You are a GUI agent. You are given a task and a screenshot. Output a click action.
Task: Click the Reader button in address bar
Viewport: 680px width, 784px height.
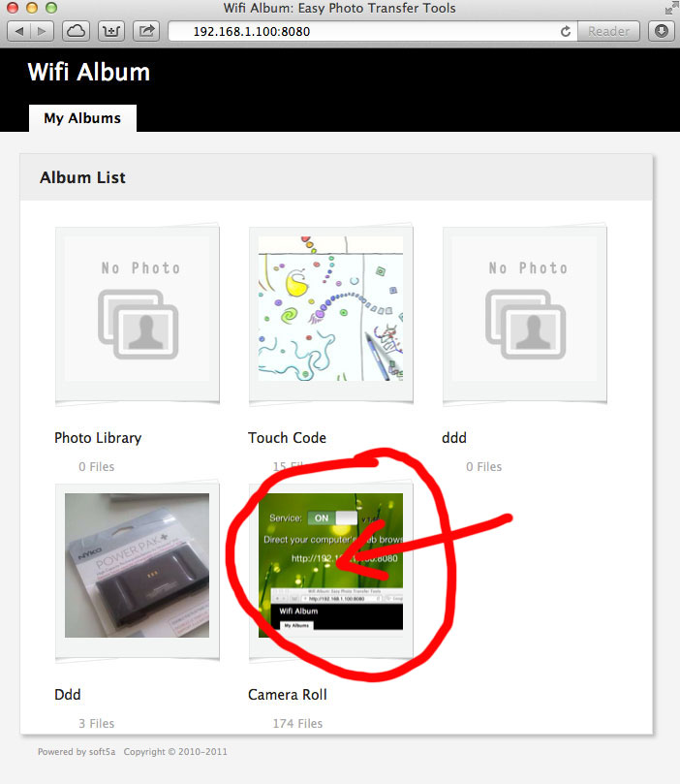coord(608,32)
